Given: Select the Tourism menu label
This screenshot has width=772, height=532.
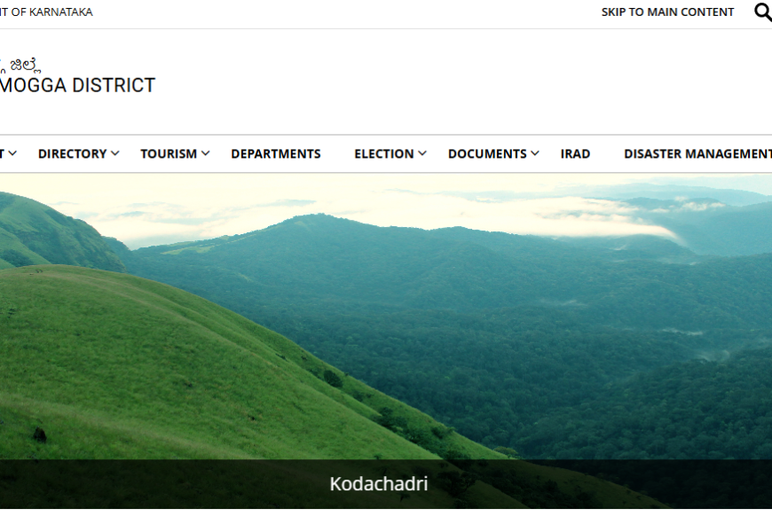Looking at the screenshot, I should [169, 153].
